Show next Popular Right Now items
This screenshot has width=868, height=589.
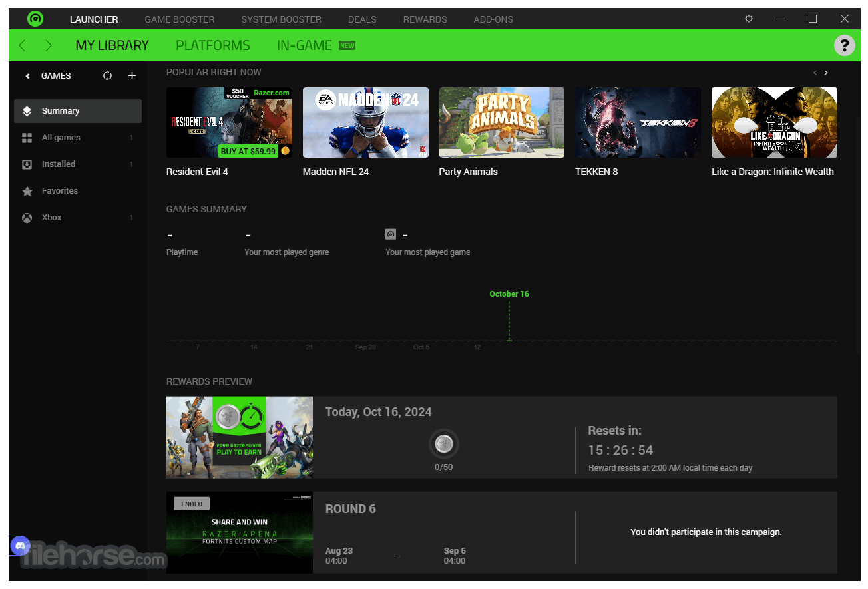(826, 72)
